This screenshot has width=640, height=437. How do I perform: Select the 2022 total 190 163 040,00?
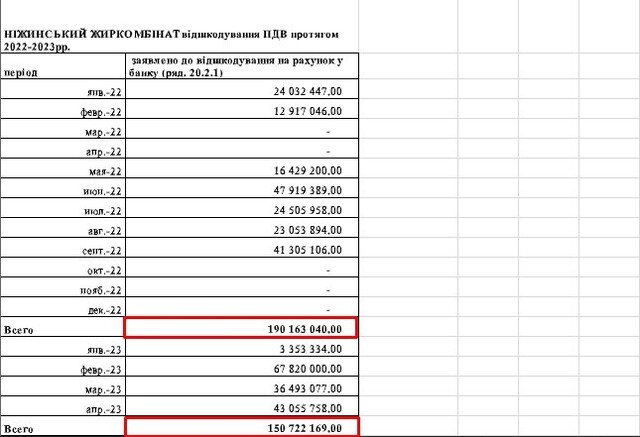click(240, 329)
